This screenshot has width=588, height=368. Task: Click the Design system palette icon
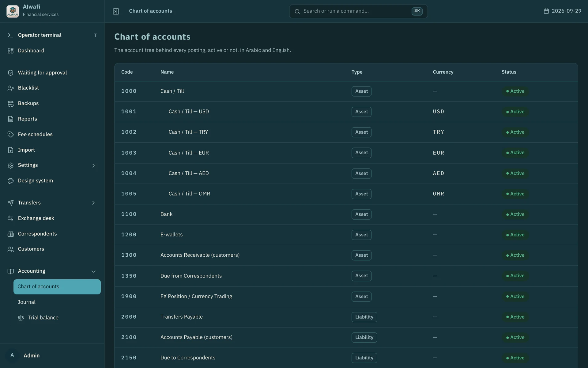coord(11,181)
